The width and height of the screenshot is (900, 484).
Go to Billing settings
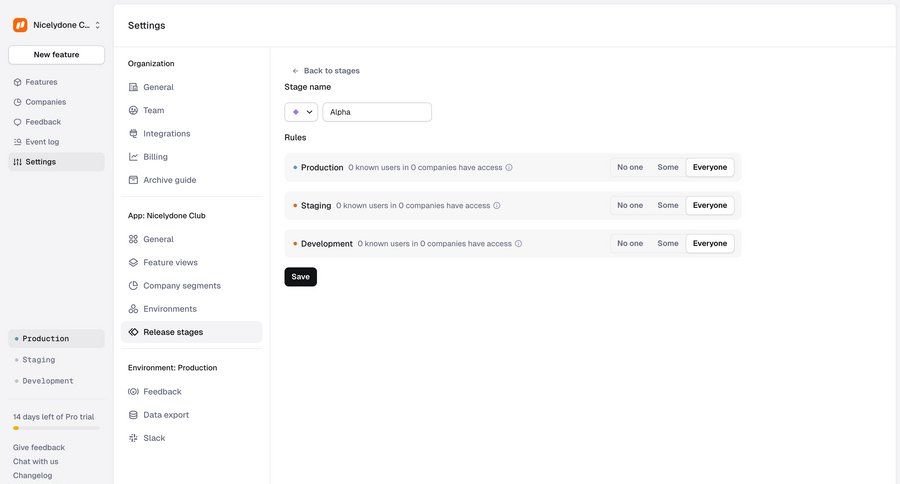pyautogui.click(x=192, y=157)
